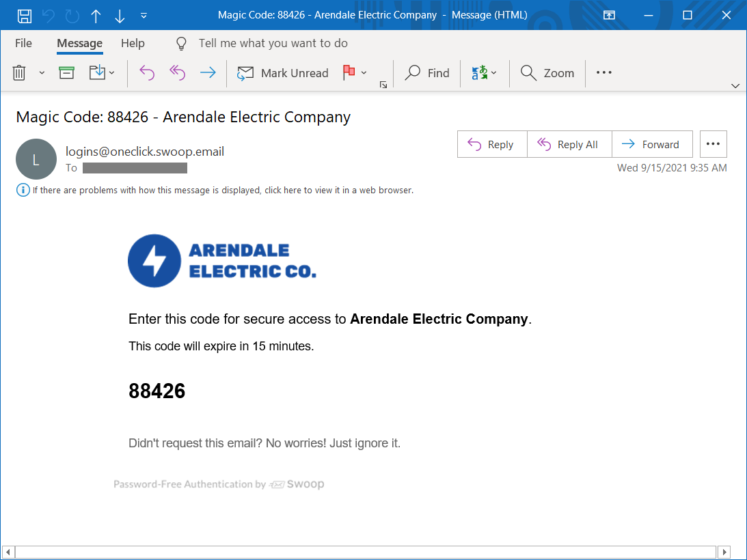The height and width of the screenshot is (560, 747).
Task: Open Customize Quick Access Toolbar dropdown
Action: 144,16
